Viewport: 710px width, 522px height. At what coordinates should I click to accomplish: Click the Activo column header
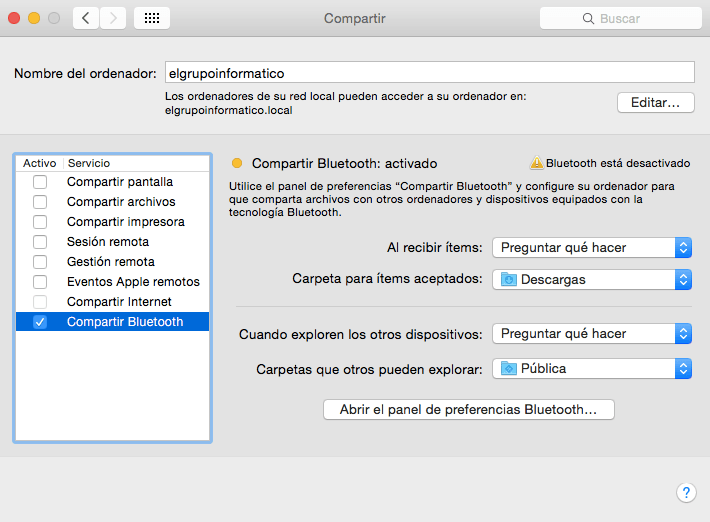click(x=40, y=163)
